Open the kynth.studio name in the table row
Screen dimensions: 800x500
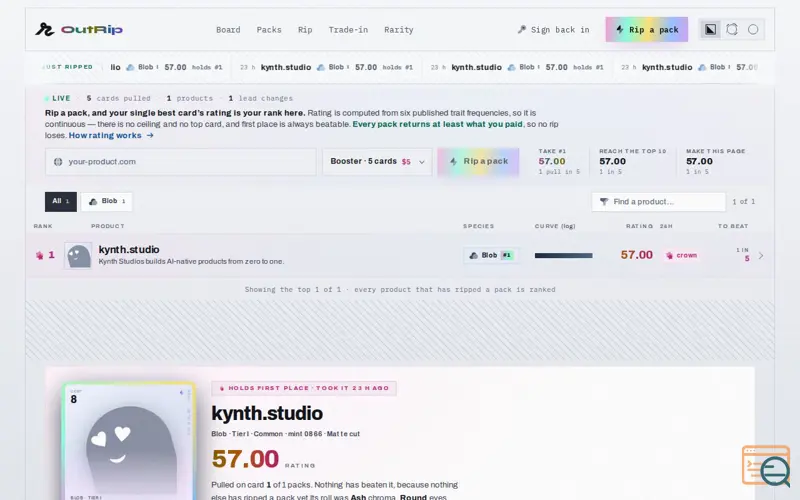tap(129, 249)
